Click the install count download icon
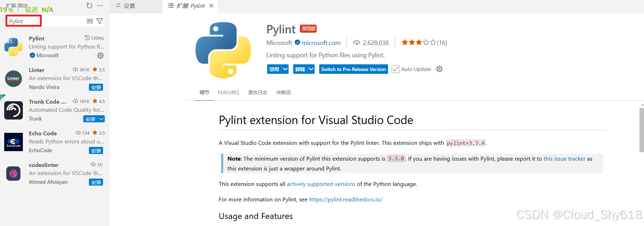Image resolution: width=644 pixels, height=226 pixels. click(x=356, y=43)
